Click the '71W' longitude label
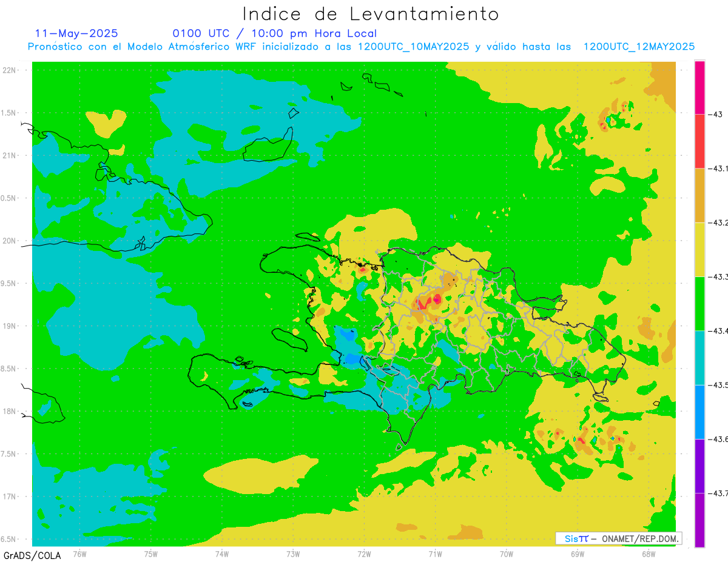The height and width of the screenshot is (562, 728). (435, 554)
